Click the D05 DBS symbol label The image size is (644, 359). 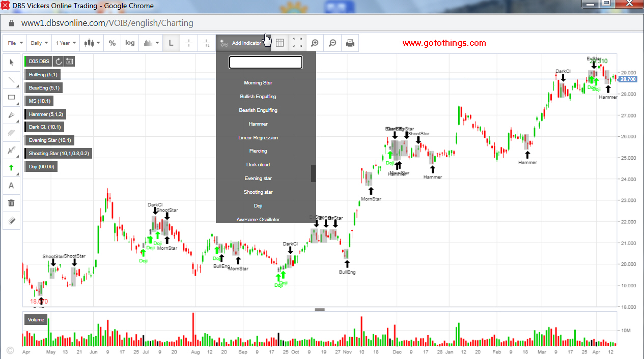[x=38, y=62]
